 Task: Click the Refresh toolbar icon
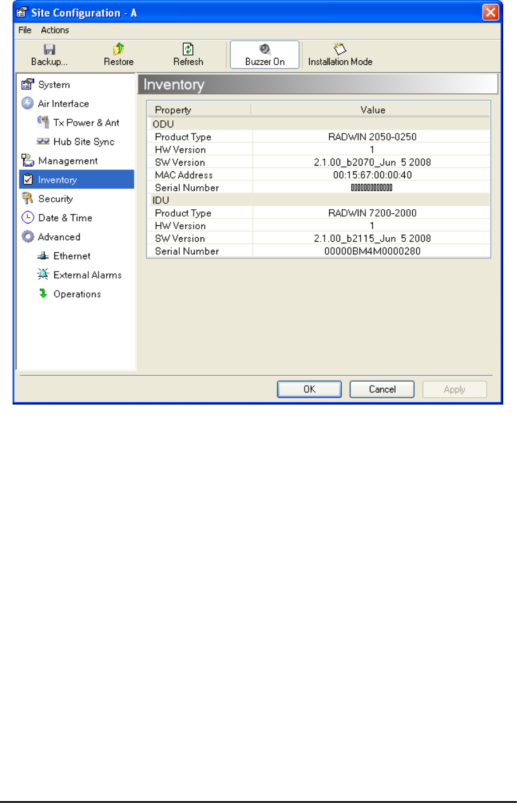[188, 49]
